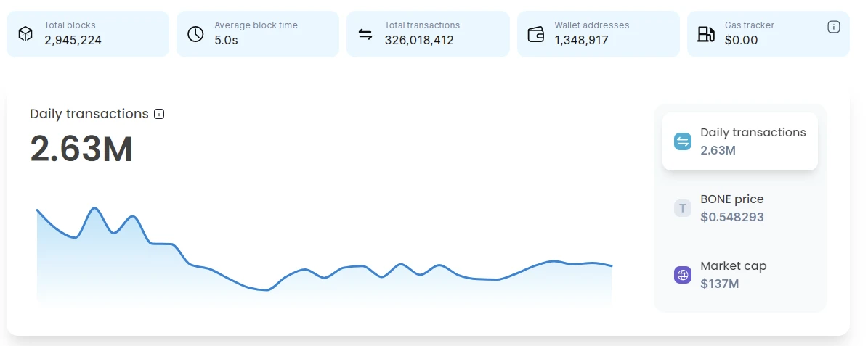Open the Total blocks count 2,945,224
868x346 pixels.
click(73, 40)
